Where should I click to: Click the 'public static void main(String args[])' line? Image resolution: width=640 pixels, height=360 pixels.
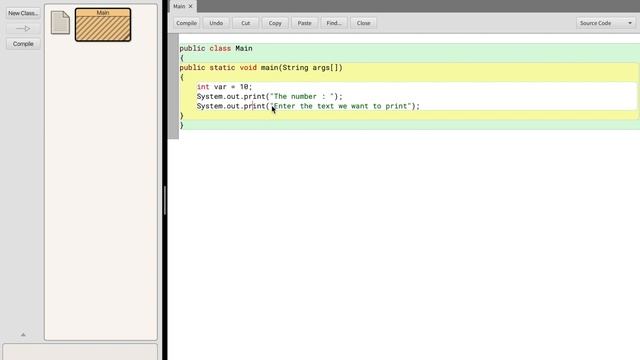tap(261, 67)
